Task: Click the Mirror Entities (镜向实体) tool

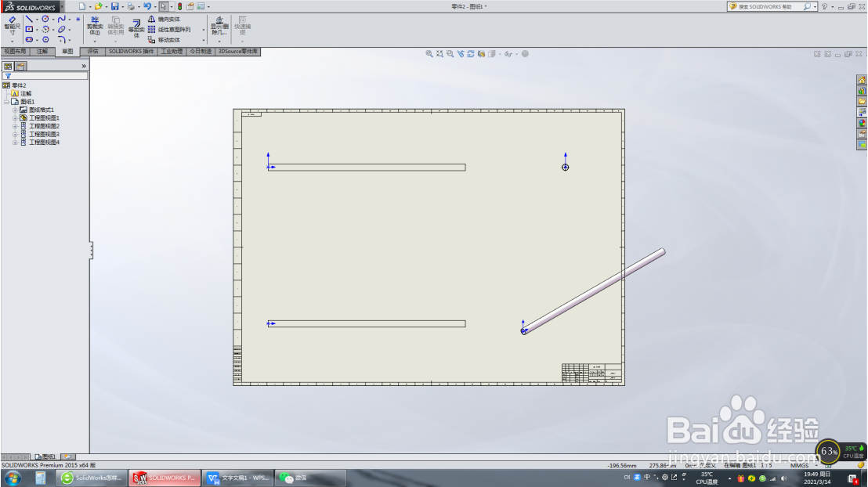Action: [164, 20]
